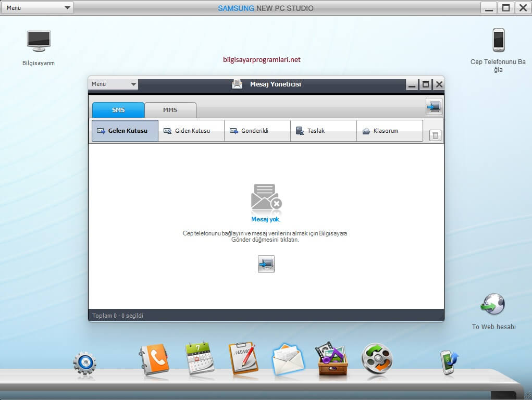Launch the film reel converter icon in dock
Viewport: 532px width, 400px height.
(x=377, y=359)
